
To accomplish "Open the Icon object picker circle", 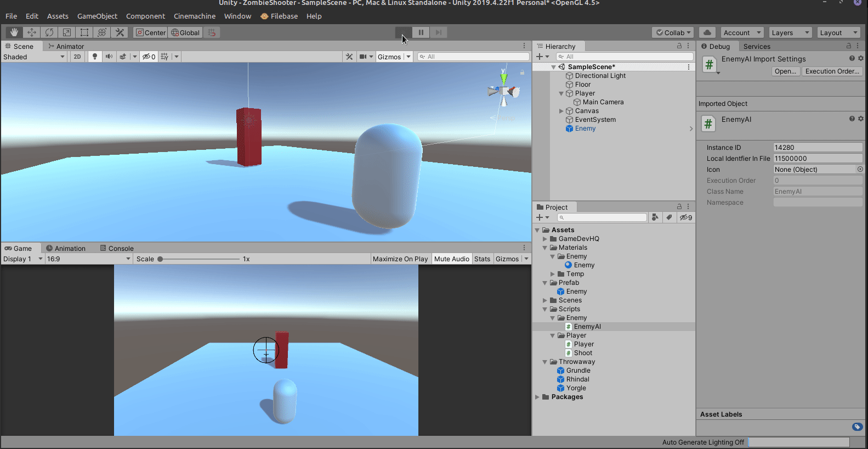I will click(x=860, y=169).
